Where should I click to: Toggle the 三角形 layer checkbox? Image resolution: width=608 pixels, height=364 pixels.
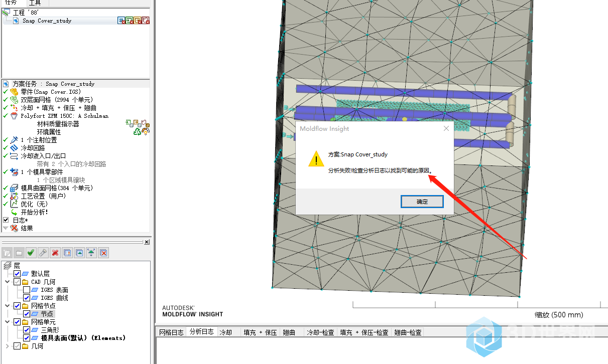point(27,330)
